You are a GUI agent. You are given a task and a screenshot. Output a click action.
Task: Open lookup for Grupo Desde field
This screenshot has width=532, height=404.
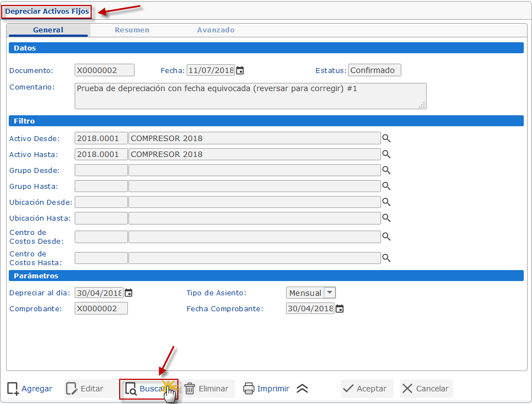click(x=387, y=170)
